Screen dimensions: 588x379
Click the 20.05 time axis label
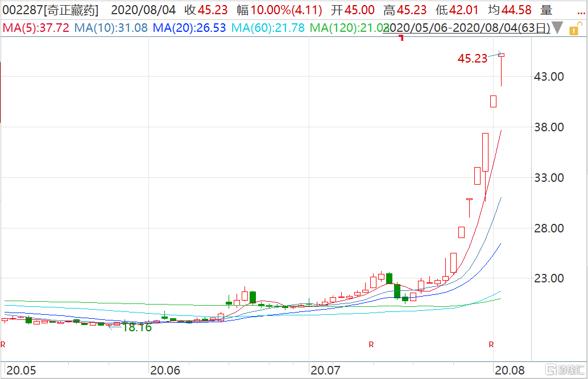point(22,370)
